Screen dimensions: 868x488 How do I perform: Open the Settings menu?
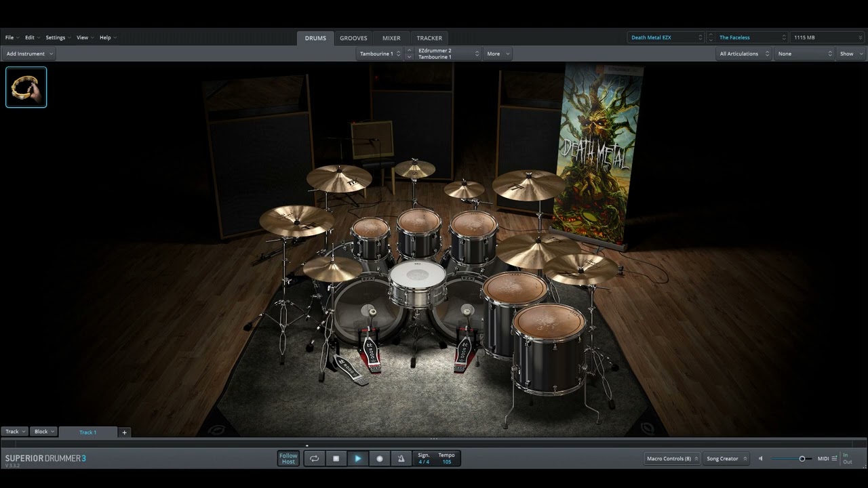tap(58, 38)
